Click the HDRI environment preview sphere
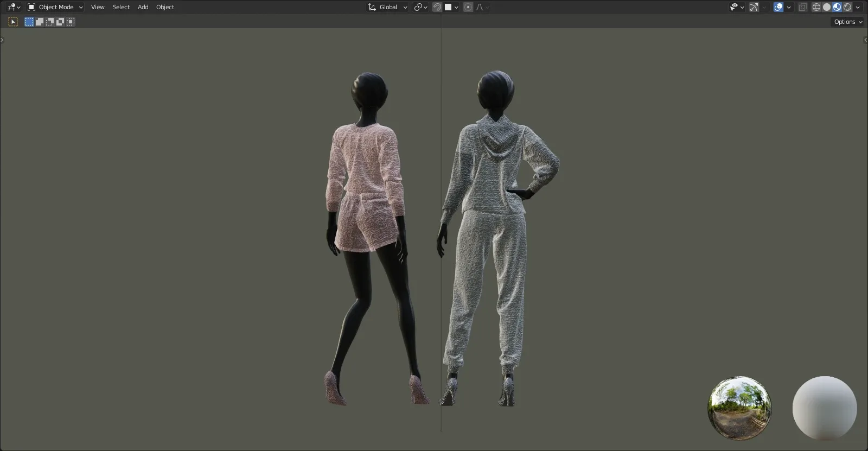The height and width of the screenshot is (451, 868). [739, 408]
